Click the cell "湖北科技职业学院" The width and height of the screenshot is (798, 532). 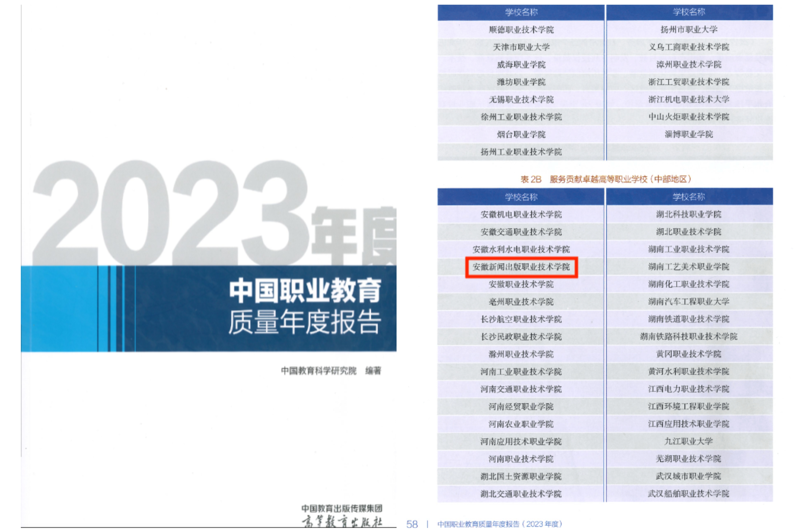[689, 214]
